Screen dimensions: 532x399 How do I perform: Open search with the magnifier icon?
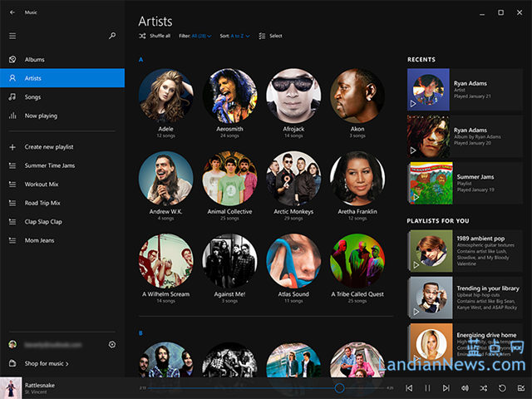(112, 36)
